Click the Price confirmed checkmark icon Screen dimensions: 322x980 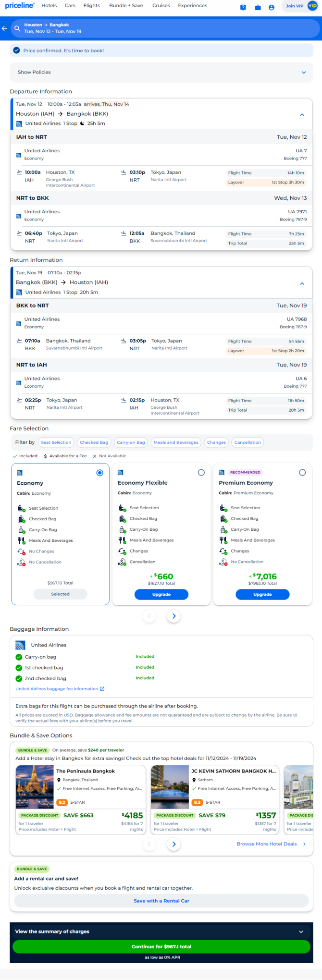tap(17, 50)
